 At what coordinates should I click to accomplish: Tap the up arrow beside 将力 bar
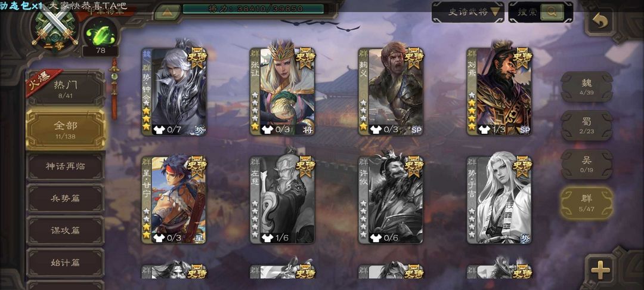click(167, 11)
